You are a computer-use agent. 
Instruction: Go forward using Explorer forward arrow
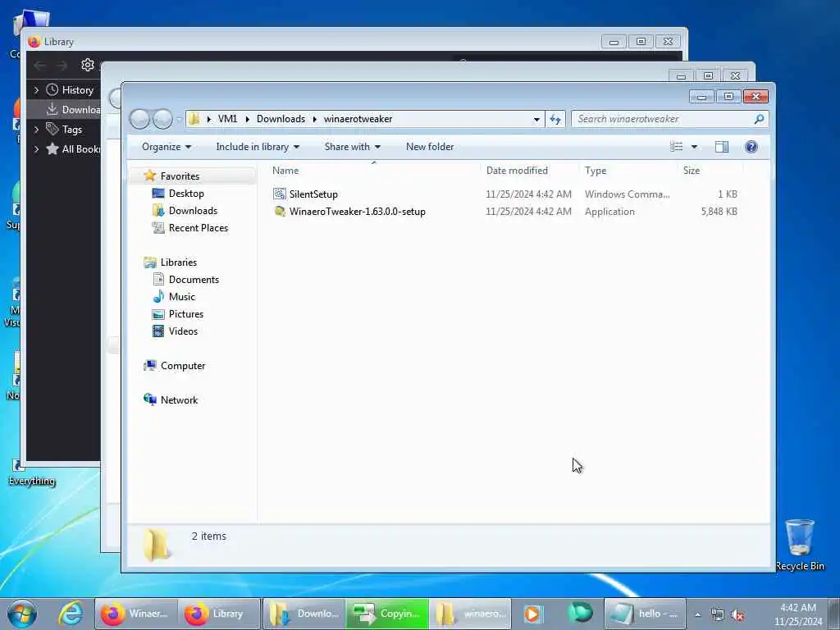[x=162, y=119]
